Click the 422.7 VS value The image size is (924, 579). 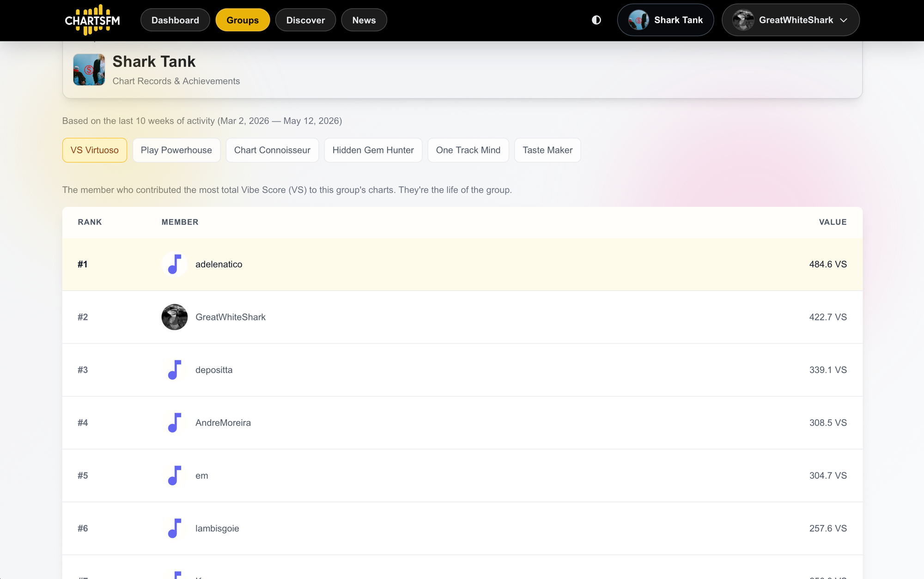point(828,317)
